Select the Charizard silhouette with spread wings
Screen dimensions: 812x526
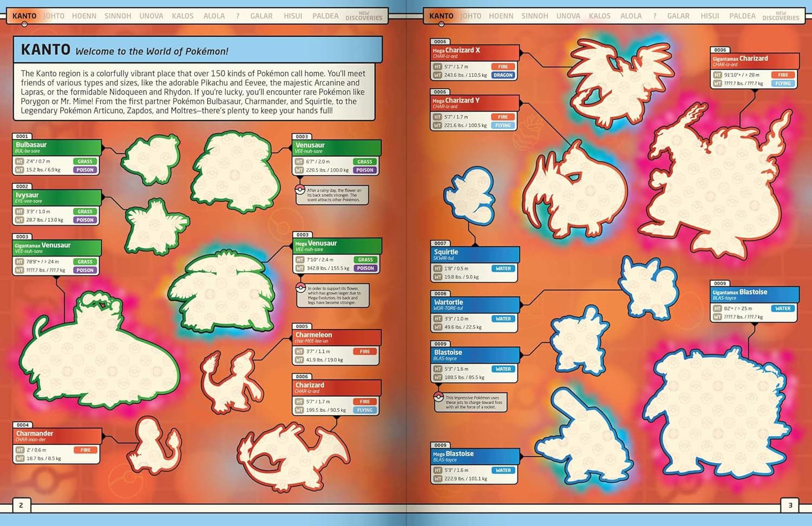[295, 458]
